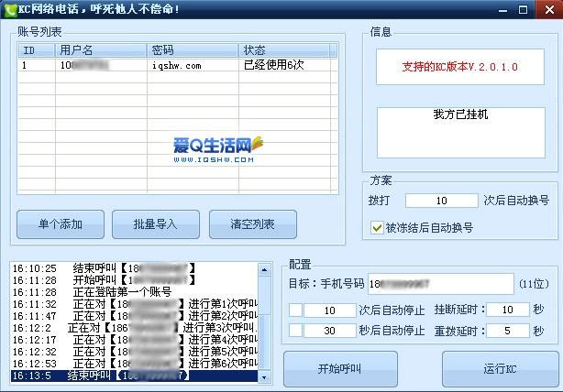Edit the 秒后自动停止 value field showing 30
The image size is (563, 392).
coord(329,331)
